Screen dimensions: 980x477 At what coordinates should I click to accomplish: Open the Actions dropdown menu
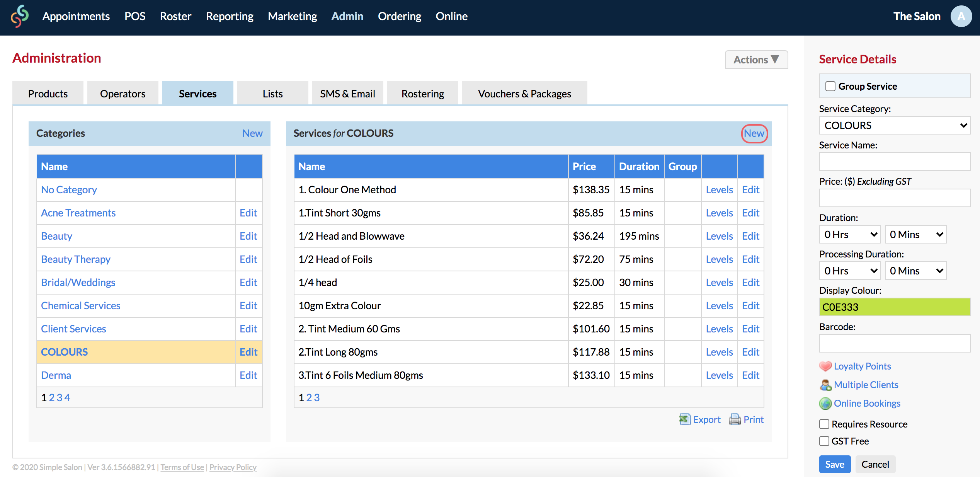pos(756,60)
